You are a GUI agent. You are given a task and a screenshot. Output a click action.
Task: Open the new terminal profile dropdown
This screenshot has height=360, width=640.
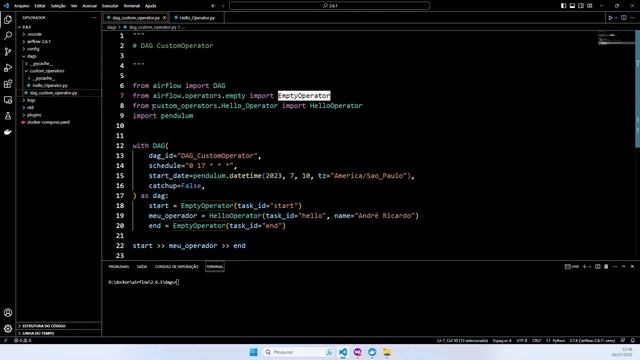(590, 267)
